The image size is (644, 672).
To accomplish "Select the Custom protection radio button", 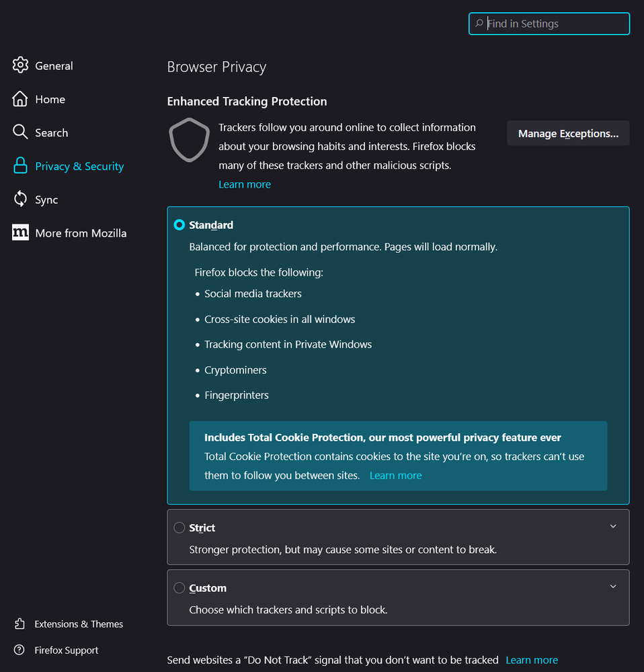I will pyautogui.click(x=179, y=588).
